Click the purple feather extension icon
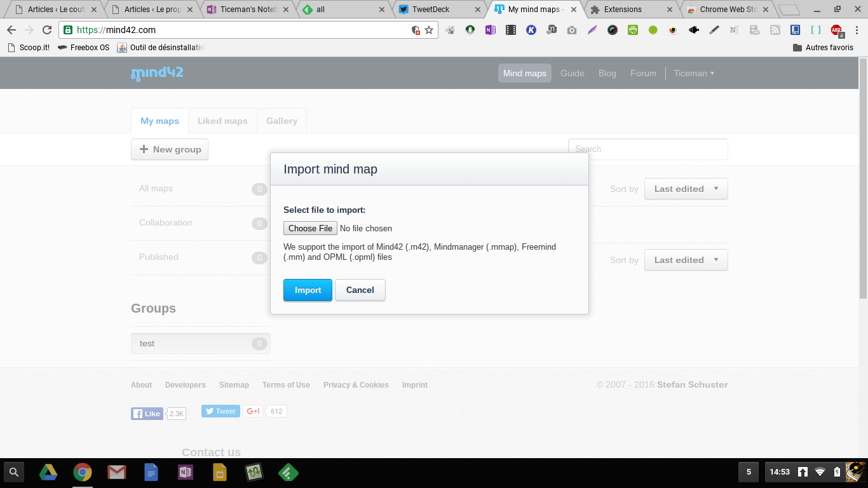 click(592, 30)
